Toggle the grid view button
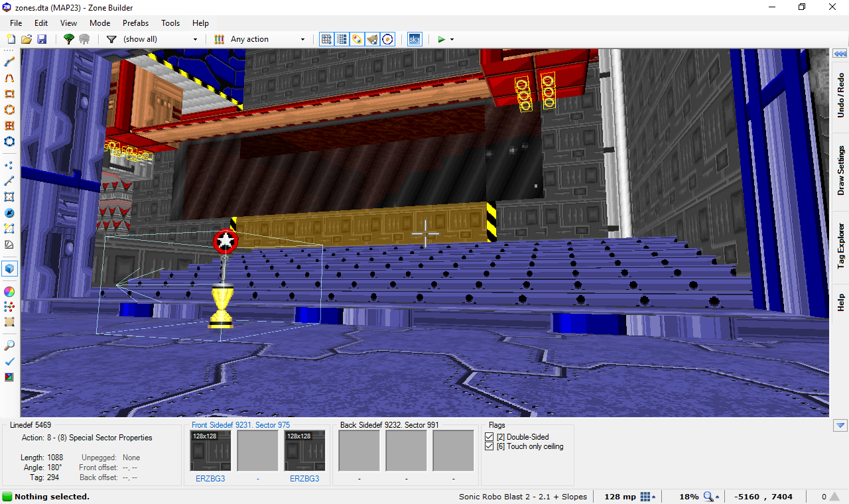This screenshot has width=849, height=504. click(x=326, y=39)
